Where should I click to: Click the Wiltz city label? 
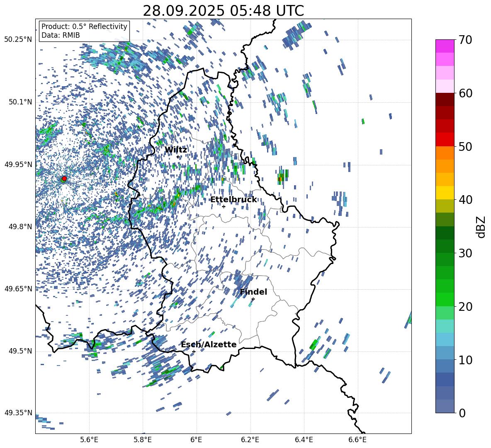click(176, 150)
